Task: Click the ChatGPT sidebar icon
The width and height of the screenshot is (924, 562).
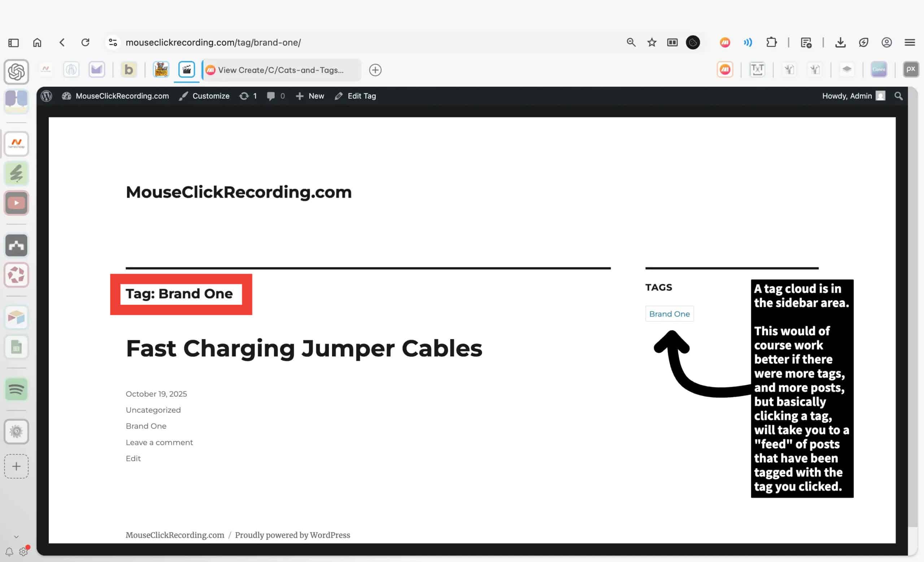Action: tap(16, 71)
